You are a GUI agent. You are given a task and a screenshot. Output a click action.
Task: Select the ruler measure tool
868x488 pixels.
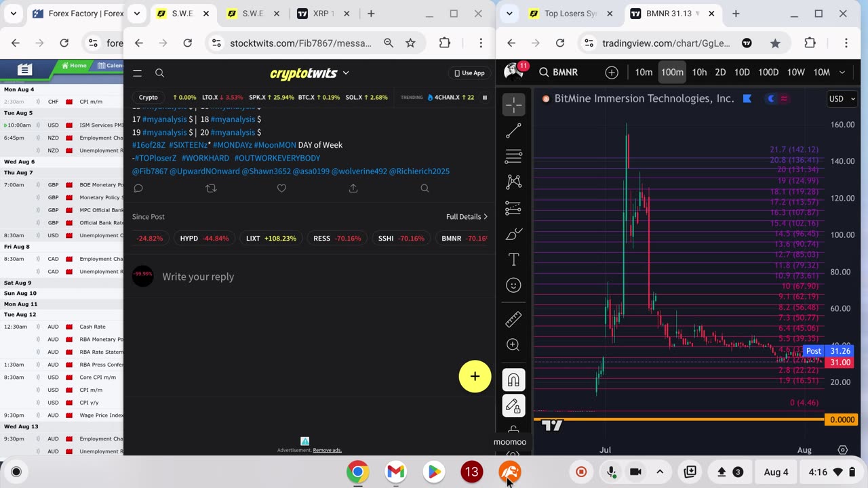(513, 319)
